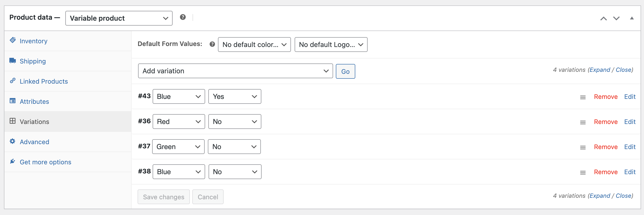This screenshot has width=644, height=215.
Task: Open the Advanced tab
Action: pos(68,142)
